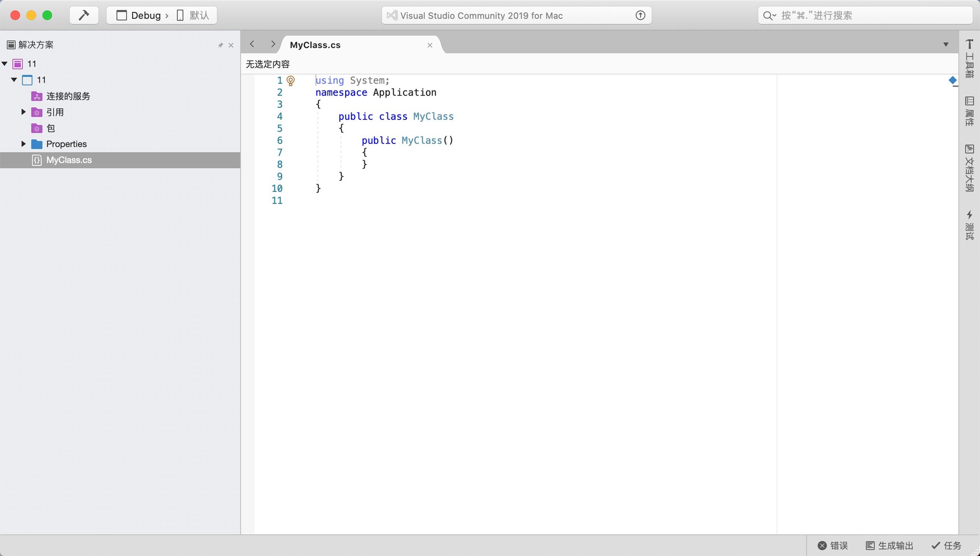980x556 pixels.
Task: Switch to the MyClass.cs editor tab
Action: coord(315,45)
